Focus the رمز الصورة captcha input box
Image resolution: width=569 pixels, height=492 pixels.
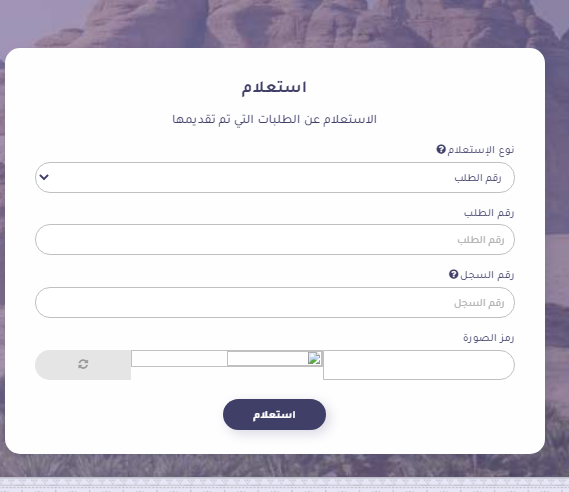[419, 365]
